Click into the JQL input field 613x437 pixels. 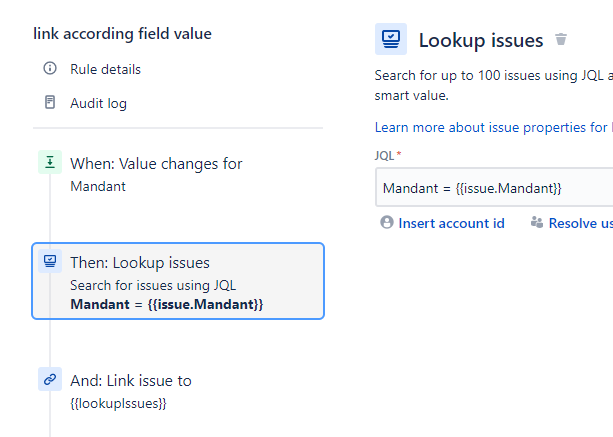pyautogui.click(x=494, y=188)
